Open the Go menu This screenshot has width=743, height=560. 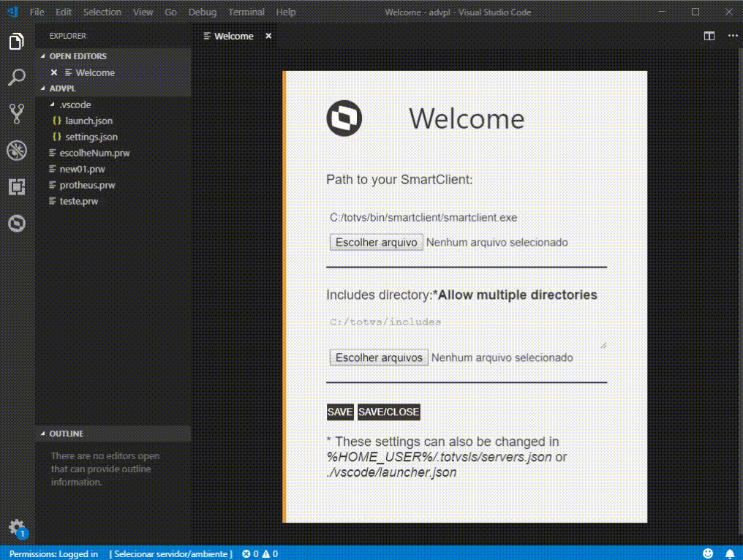click(170, 12)
